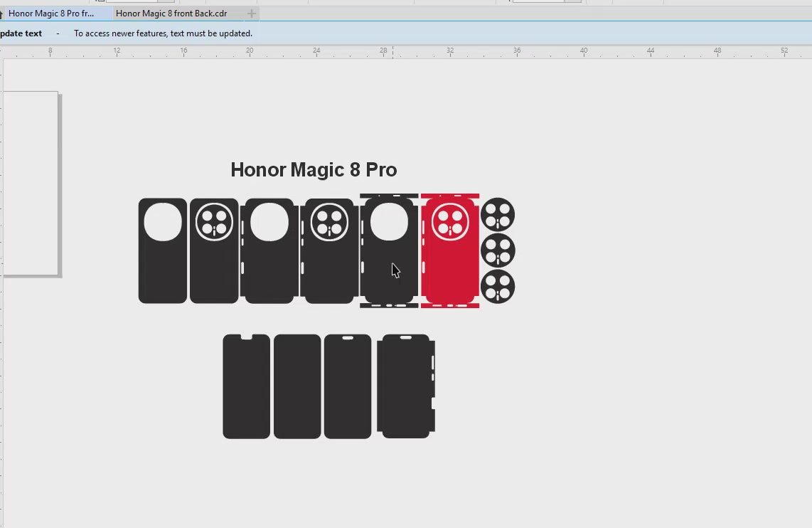Viewport: 812px width, 528px height.
Task: Select the middle camera ring skin circle
Action: [x=498, y=250]
